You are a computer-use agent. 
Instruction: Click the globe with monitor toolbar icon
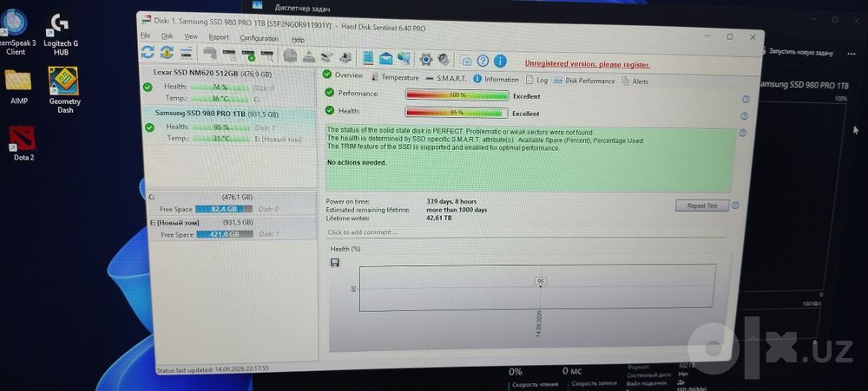point(404,59)
